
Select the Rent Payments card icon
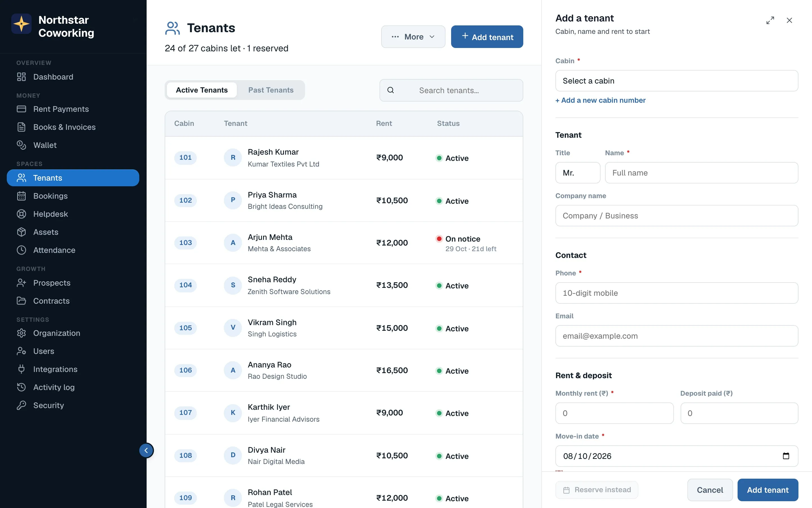(21, 109)
